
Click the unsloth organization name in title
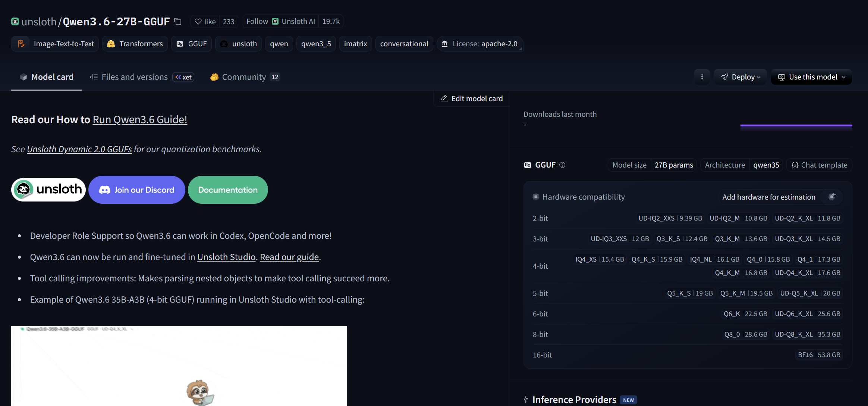(39, 22)
